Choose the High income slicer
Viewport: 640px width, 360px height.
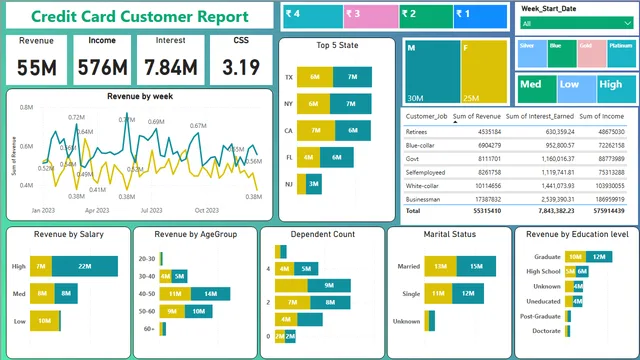tap(616, 89)
